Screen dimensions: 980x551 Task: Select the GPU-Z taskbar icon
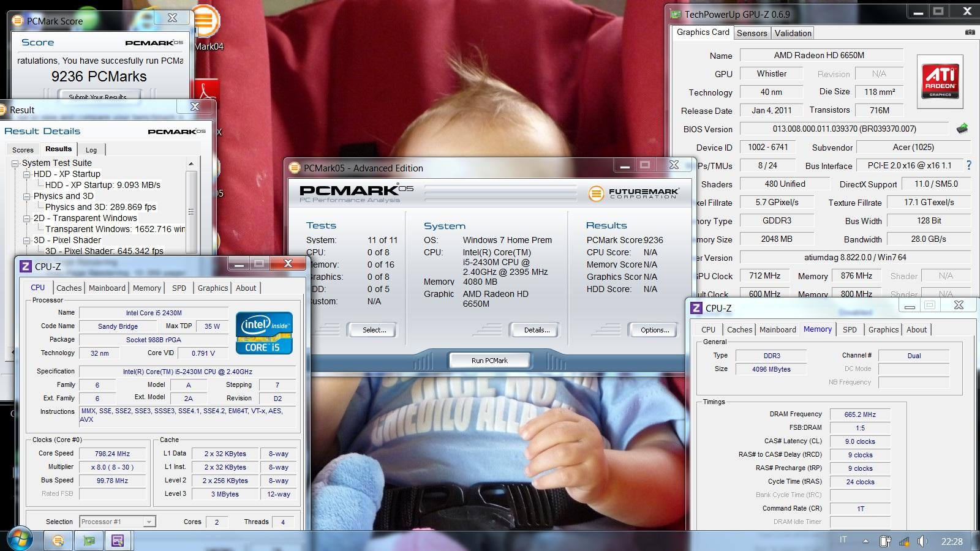point(89,541)
